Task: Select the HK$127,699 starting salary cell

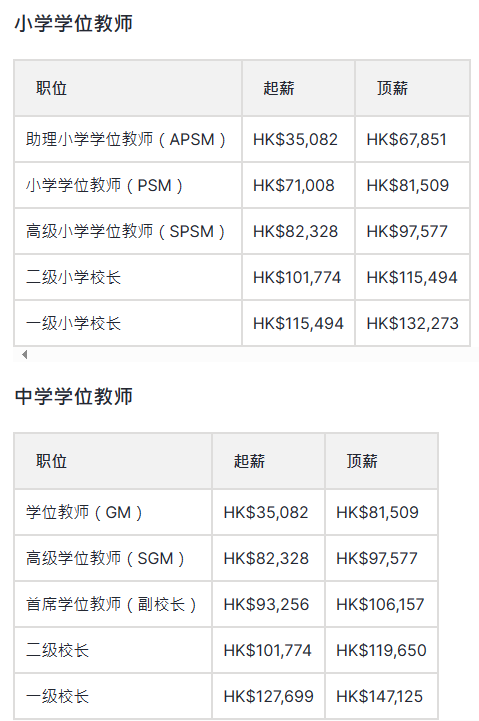Action: click(268, 696)
